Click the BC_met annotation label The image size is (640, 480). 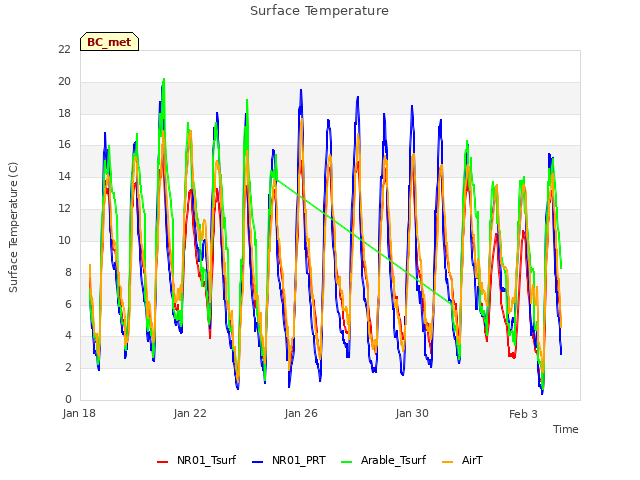click(x=109, y=42)
